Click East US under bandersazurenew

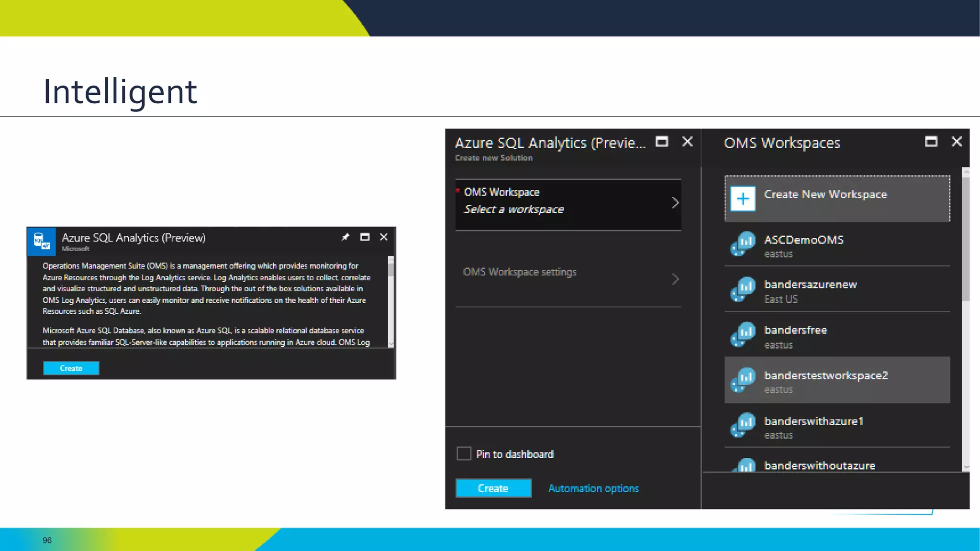coord(781,299)
